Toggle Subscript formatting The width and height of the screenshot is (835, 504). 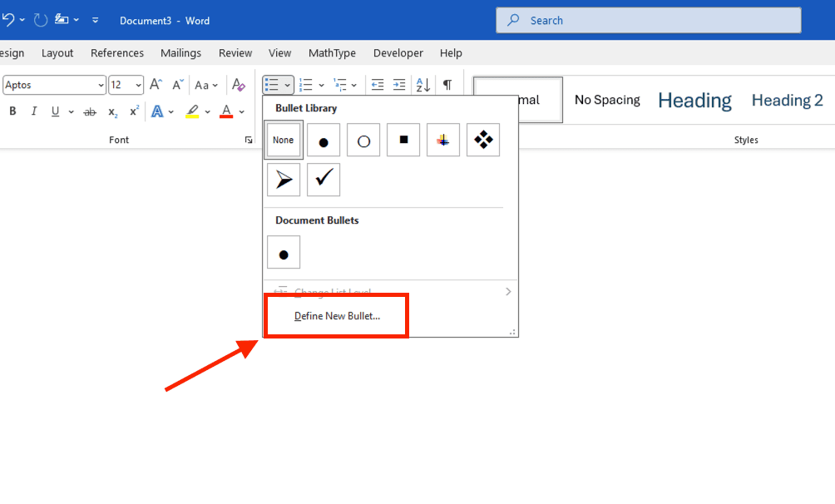(113, 112)
